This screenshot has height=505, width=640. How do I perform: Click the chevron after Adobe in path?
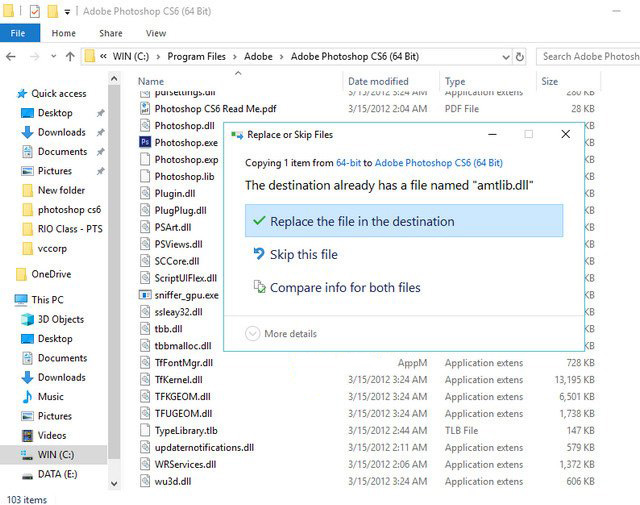(x=282, y=57)
